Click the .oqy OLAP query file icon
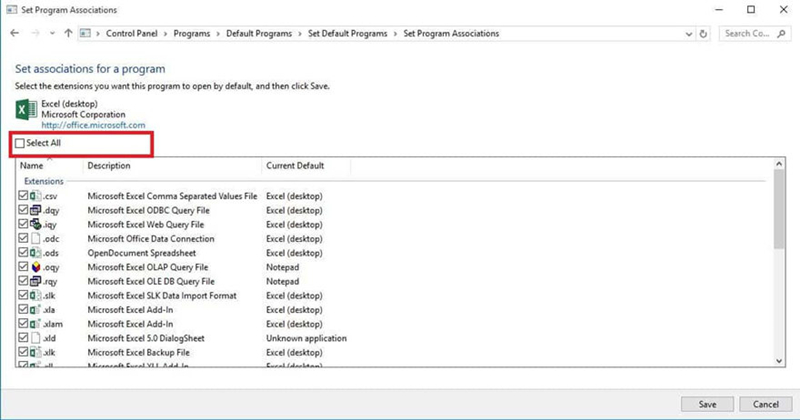Image resolution: width=800 pixels, height=420 pixels. 37,267
